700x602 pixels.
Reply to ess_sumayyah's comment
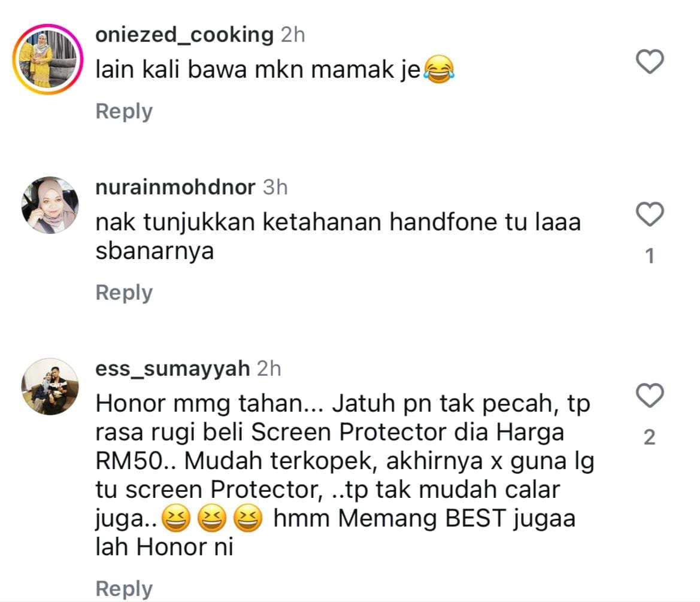coord(124,589)
